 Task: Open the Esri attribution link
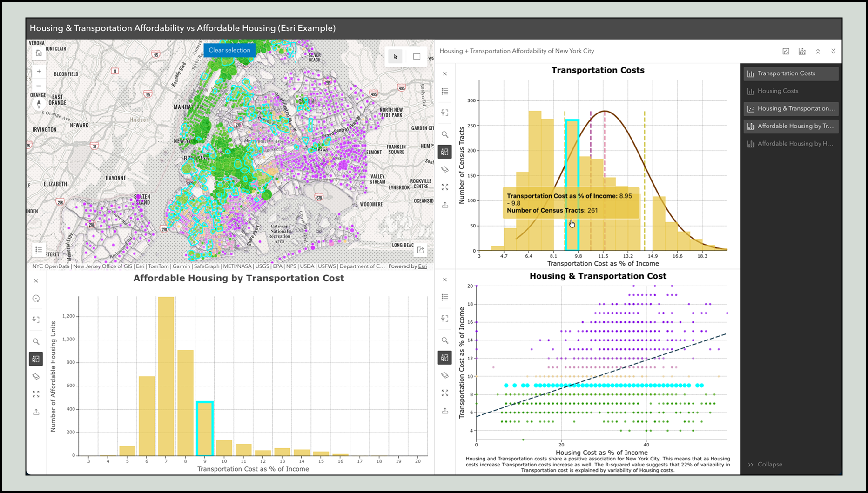pyautogui.click(x=422, y=266)
